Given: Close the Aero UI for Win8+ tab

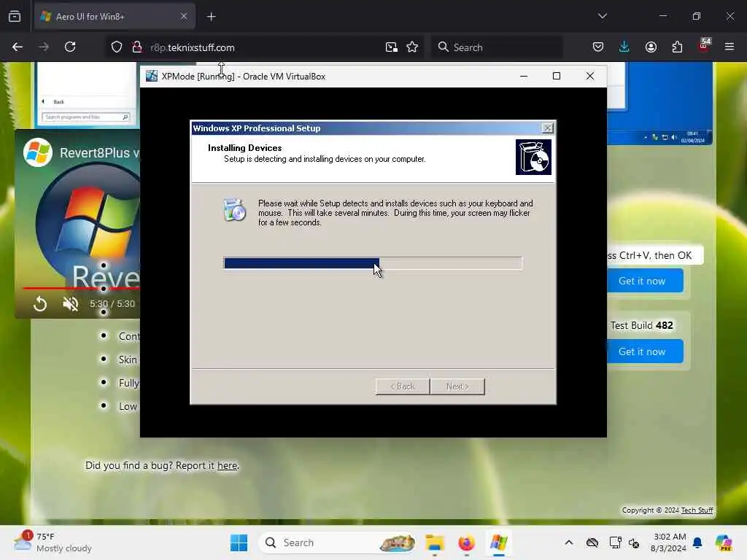Looking at the screenshot, I should click(x=184, y=17).
